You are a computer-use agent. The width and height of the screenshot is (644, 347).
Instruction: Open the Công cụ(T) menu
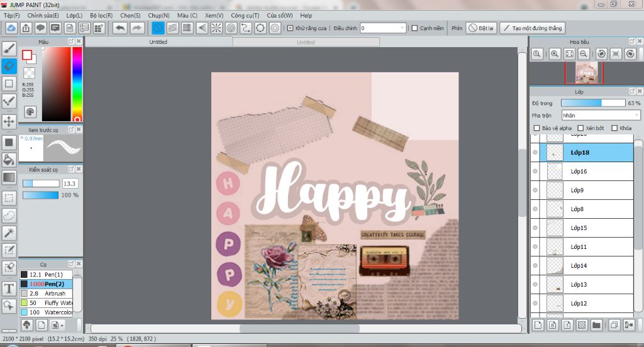245,15
